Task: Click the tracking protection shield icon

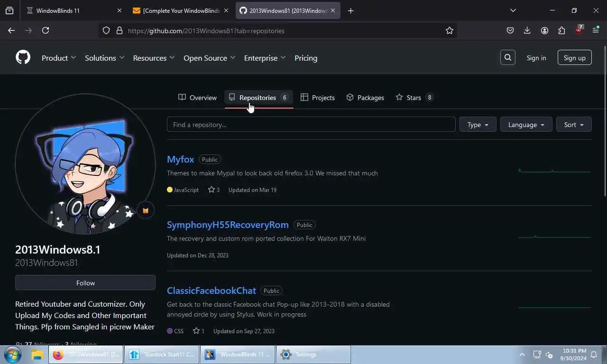Action: coord(106,30)
